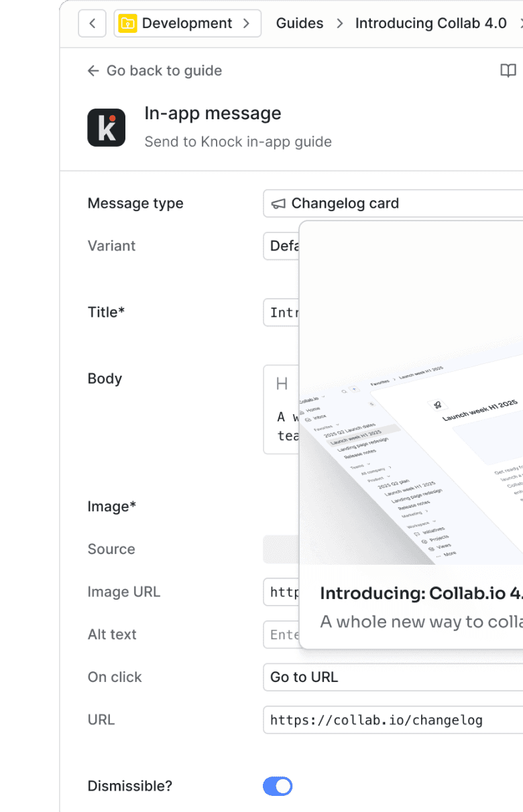Select the heading H tool in Body editor

282,384
